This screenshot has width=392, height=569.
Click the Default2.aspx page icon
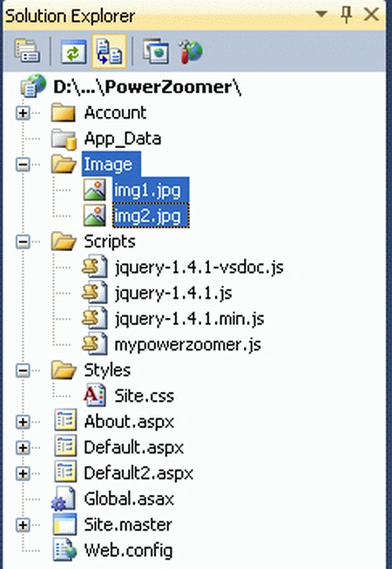(x=65, y=473)
